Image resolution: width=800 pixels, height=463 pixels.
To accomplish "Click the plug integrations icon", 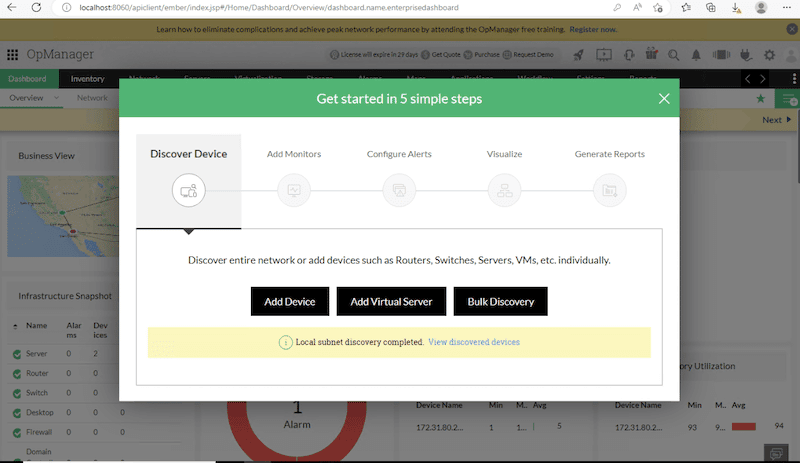I will coord(746,55).
